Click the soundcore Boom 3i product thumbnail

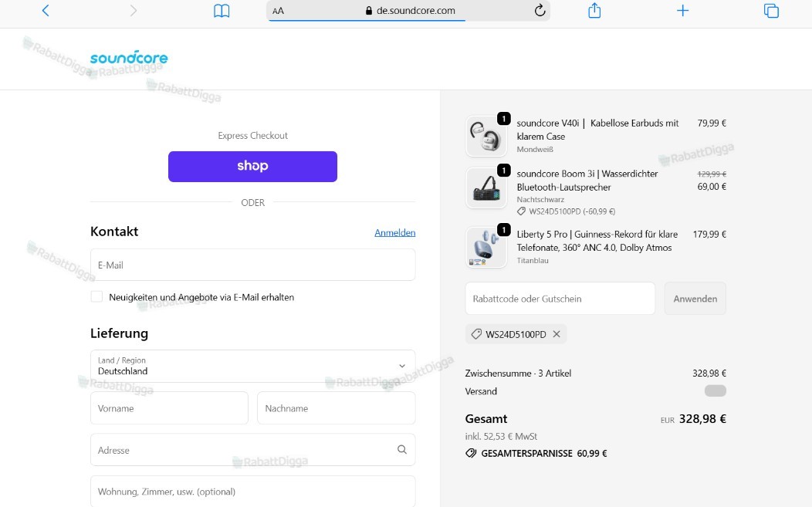(x=486, y=188)
